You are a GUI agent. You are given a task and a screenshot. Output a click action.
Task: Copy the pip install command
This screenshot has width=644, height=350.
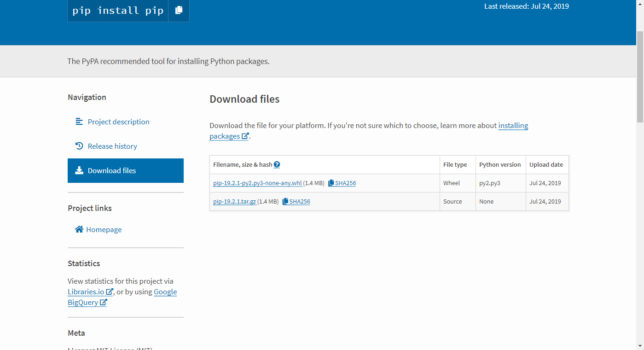pos(179,10)
